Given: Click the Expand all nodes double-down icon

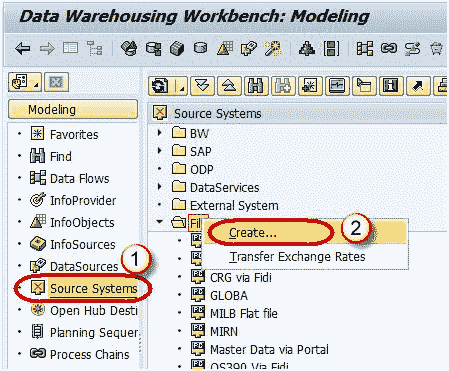Looking at the screenshot, I should (202, 86).
